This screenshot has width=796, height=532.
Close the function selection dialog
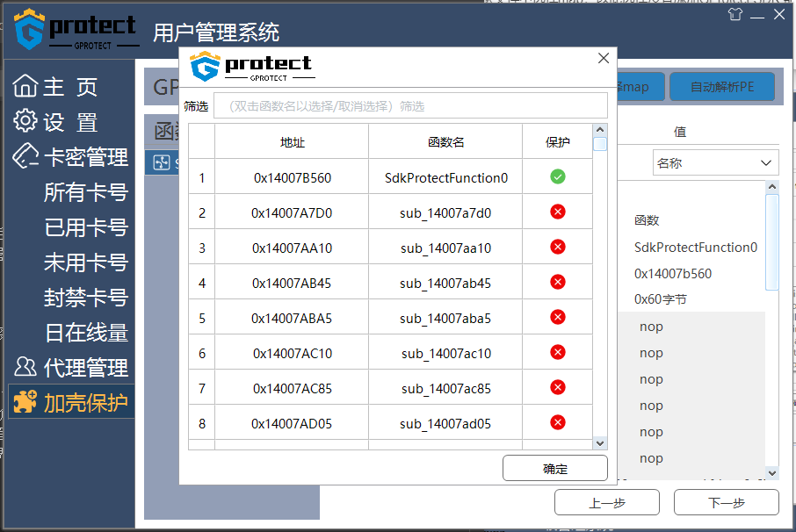click(604, 58)
